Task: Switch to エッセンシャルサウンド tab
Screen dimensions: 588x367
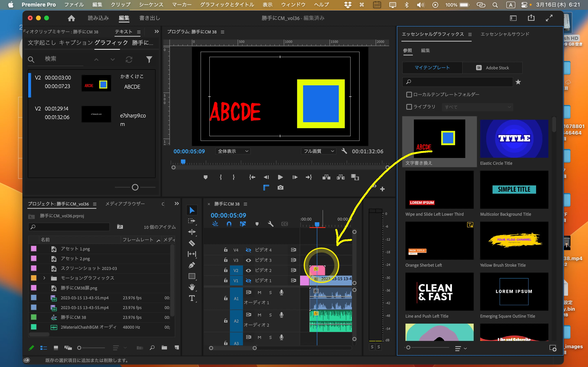Action: pos(505,34)
